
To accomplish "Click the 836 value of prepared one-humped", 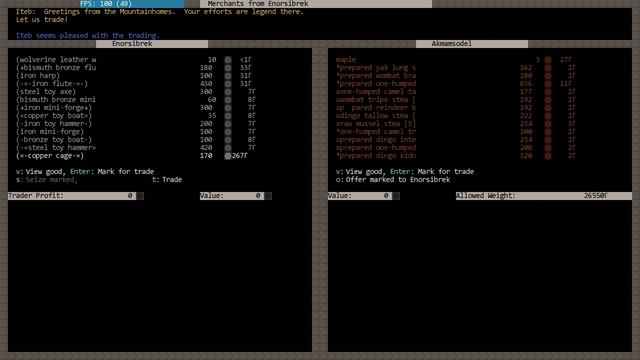I will (x=526, y=84).
